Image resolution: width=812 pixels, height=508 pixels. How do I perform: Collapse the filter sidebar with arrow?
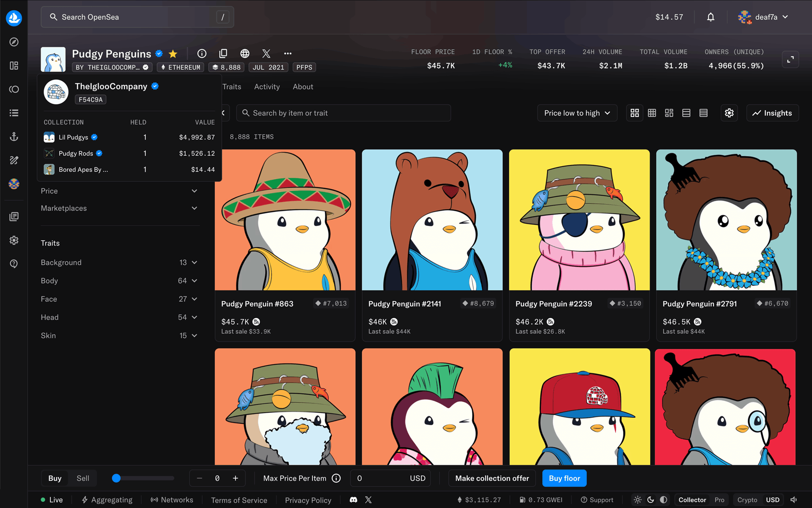coord(223,113)
